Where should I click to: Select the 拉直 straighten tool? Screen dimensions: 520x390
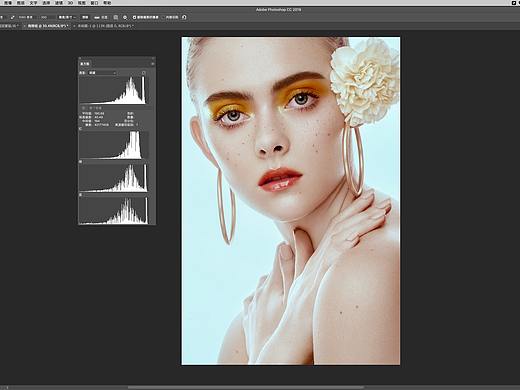pyautogui.click(x=101, y=17)
